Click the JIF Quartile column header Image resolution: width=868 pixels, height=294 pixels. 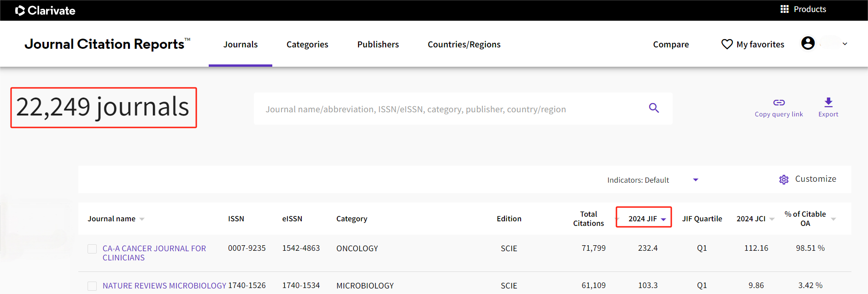click(702, 219)
